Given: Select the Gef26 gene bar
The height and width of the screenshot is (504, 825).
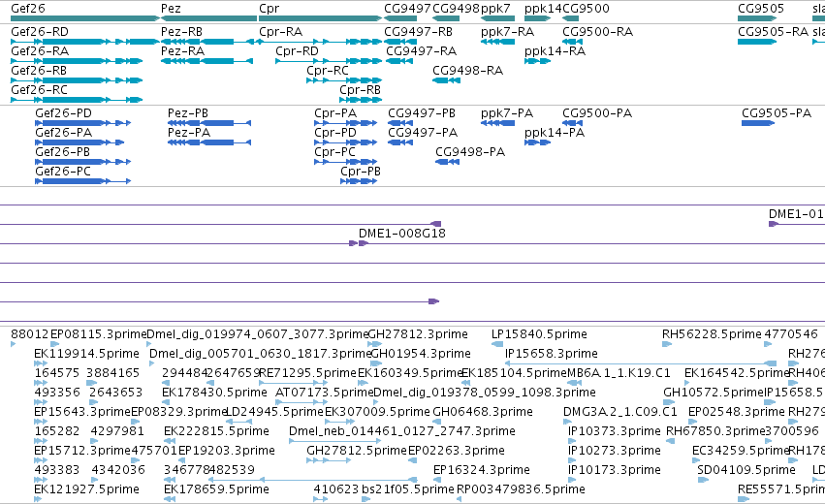Looking at the screenshot, I should tap(85, 18).
